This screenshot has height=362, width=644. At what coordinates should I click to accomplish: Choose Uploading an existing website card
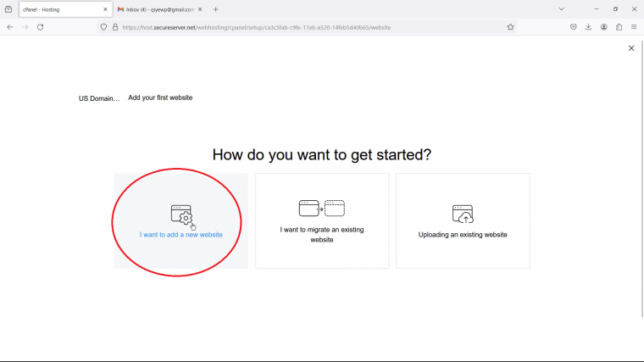463,220
